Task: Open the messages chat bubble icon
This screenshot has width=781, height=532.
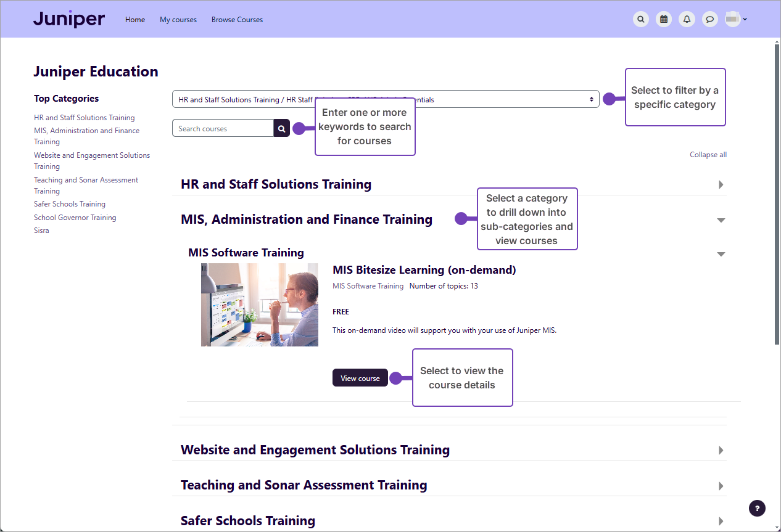Action: [710, 19]
